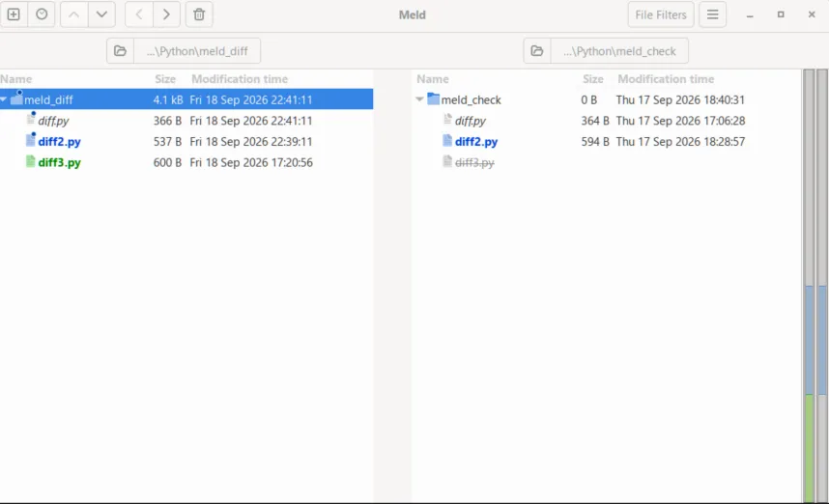
Task: Click the 366 B size cell
Action: [167, 121]
